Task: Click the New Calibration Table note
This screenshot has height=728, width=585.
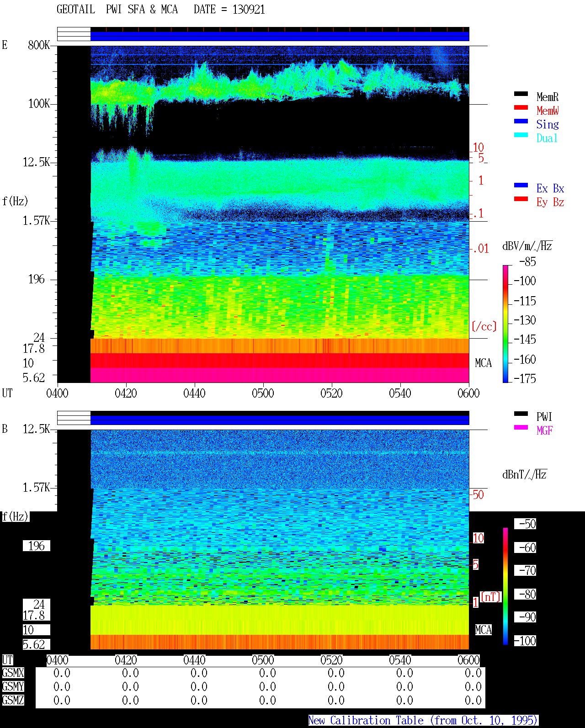Action: coord(423,721)
